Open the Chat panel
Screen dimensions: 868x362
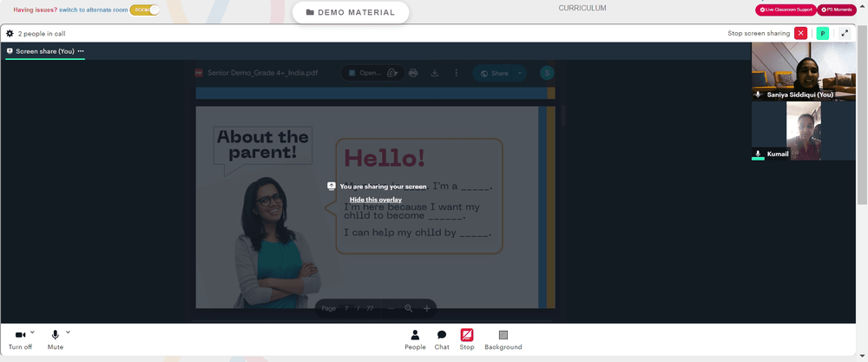pos(442,339)
